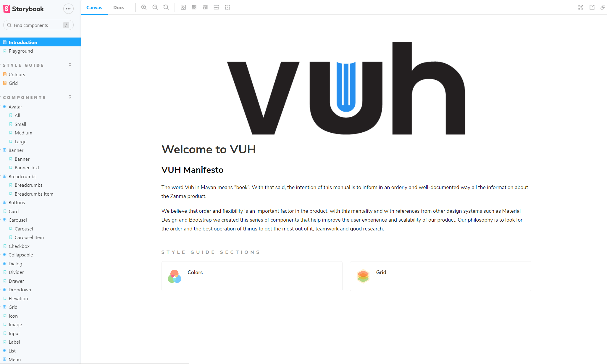Viewport: 607px width, 364px height.
Task: Expand the Avatar component tree
Action: 16,106
